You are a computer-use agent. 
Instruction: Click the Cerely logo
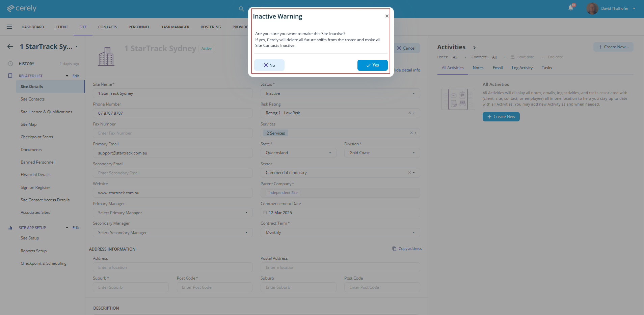[22, 8]
